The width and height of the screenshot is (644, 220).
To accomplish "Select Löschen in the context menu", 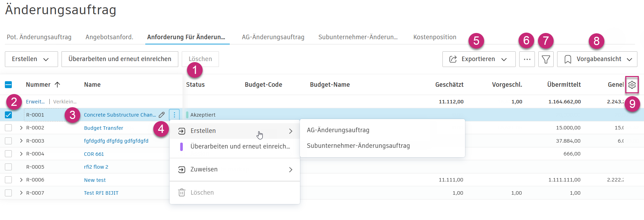I will (x=235, y=193).
